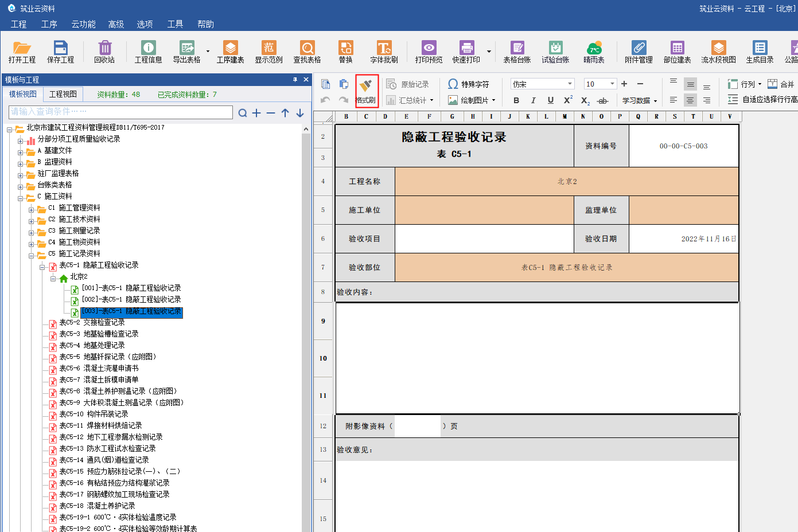Open the 打开工程 toolbar icon

click(x=22, y=52)
